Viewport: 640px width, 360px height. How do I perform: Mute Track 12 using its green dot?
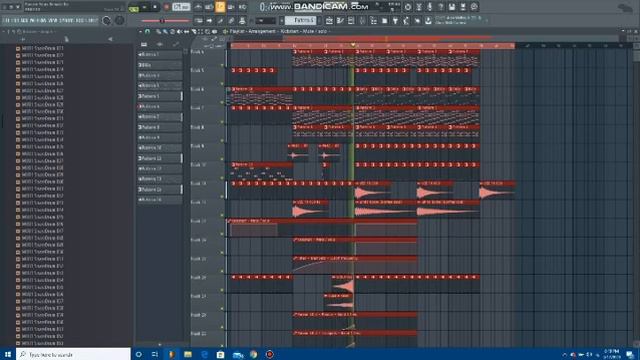pyautogui.click(x=222, y=216)
